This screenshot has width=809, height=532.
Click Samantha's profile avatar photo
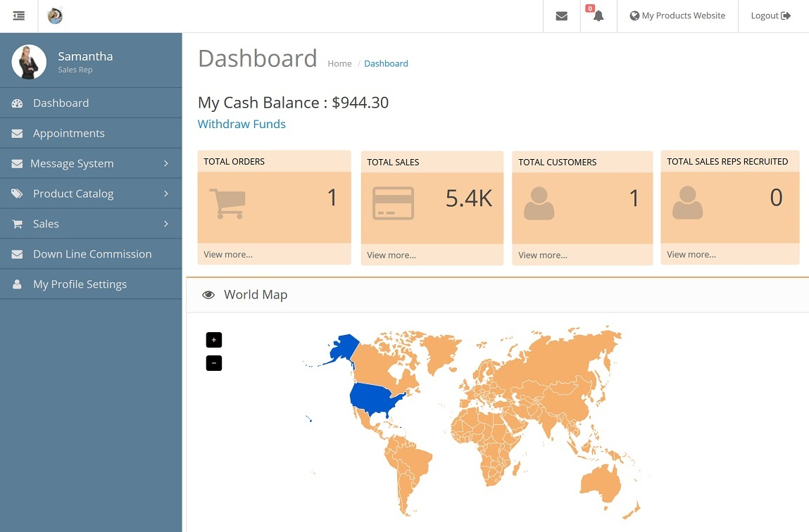tap(29, 61)
